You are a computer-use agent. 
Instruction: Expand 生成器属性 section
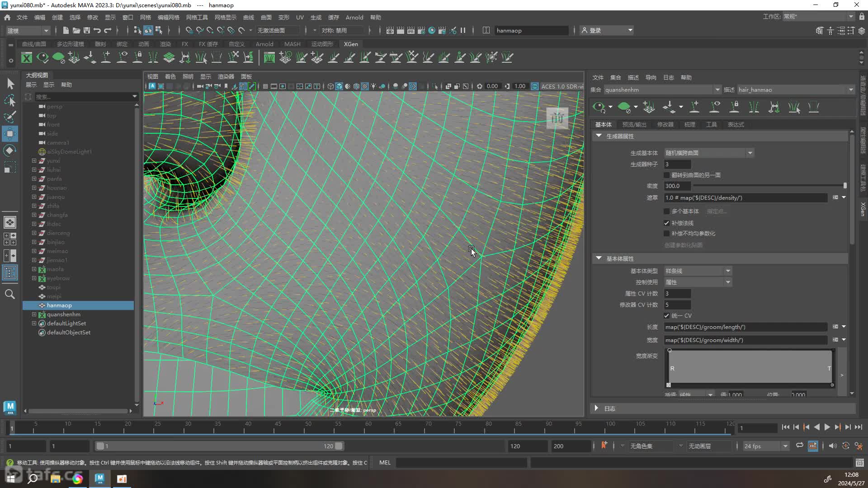click(x=599, y=135)
